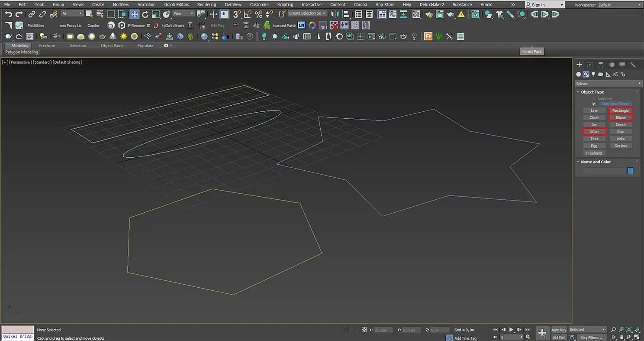Image resolution: width=644 pixels, height=341 pixels.
Task: Click the Helix spline button
Action: pos(621,139)
